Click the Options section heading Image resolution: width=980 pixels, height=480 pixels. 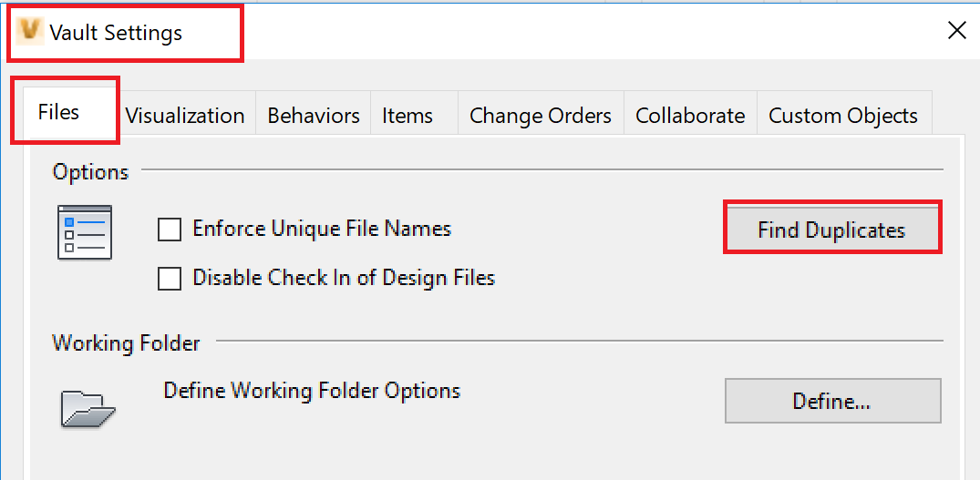pyautogui.click(x=90, y=171)
